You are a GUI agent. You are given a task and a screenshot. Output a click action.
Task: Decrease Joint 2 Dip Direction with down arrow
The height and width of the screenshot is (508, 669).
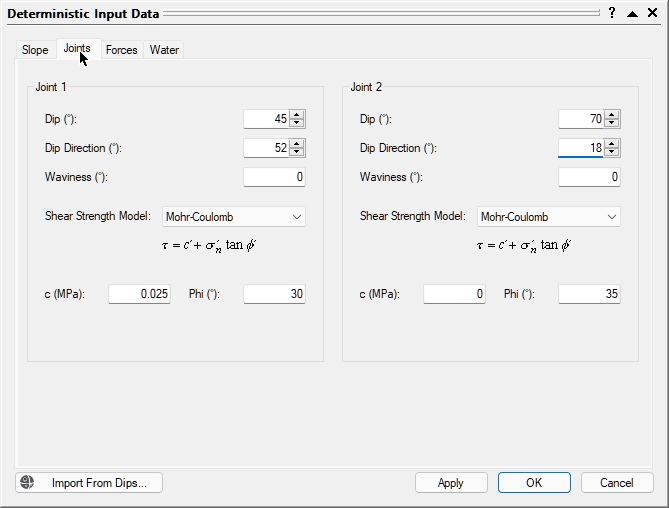(x=611, y=152)
